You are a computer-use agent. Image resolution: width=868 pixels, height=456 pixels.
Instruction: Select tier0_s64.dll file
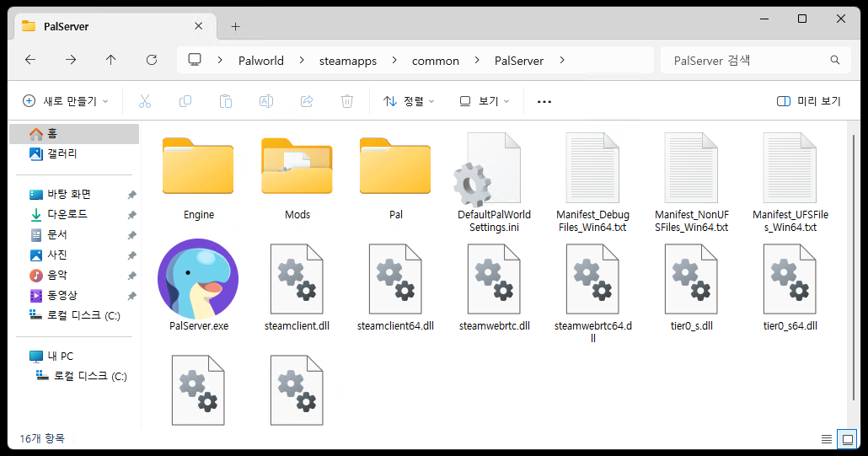click(790, 287)
